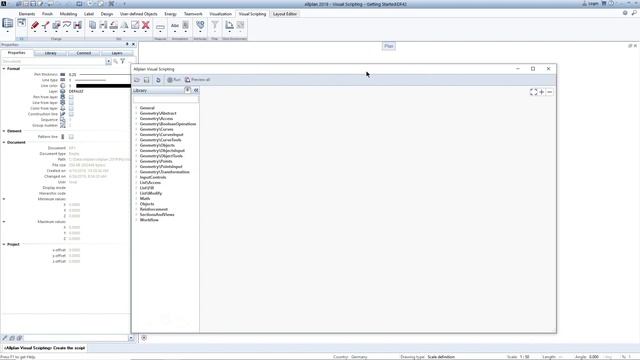Click the Layer icon next to DEFAULT
The width and height of the screenshot is (640, 360).
(x=62, y=91)
